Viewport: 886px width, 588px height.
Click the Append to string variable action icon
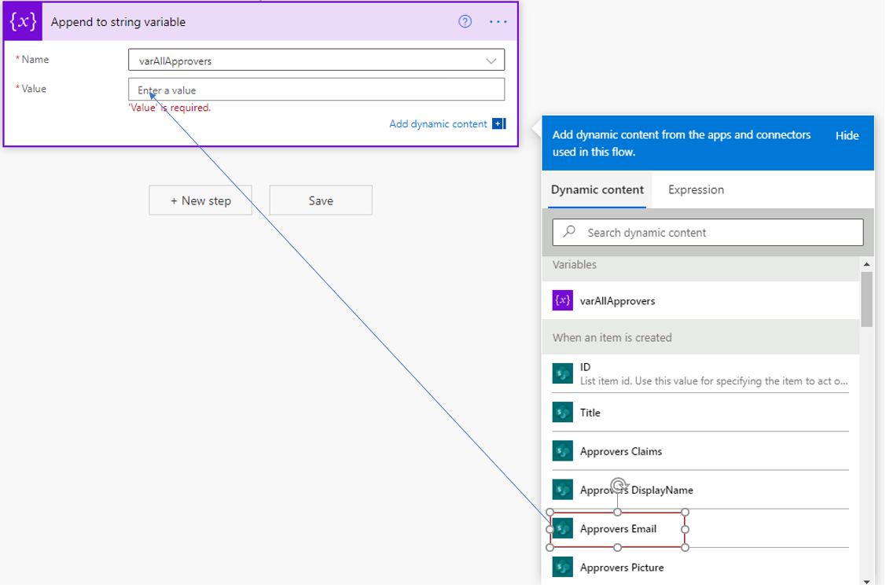(x=23, y=22)
